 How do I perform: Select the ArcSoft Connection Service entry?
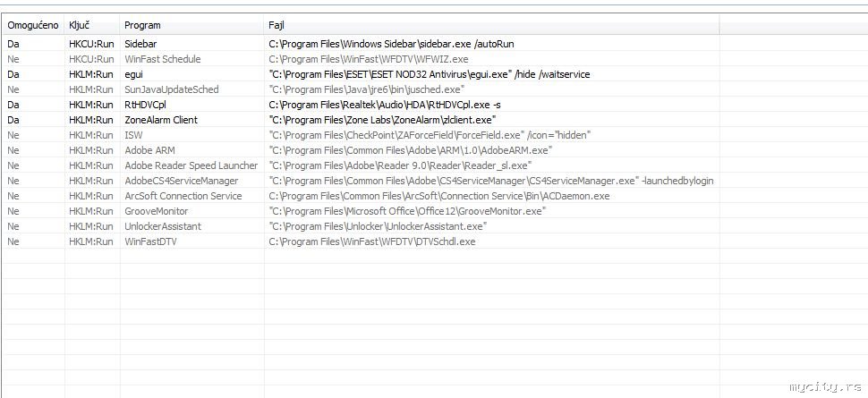183,196
